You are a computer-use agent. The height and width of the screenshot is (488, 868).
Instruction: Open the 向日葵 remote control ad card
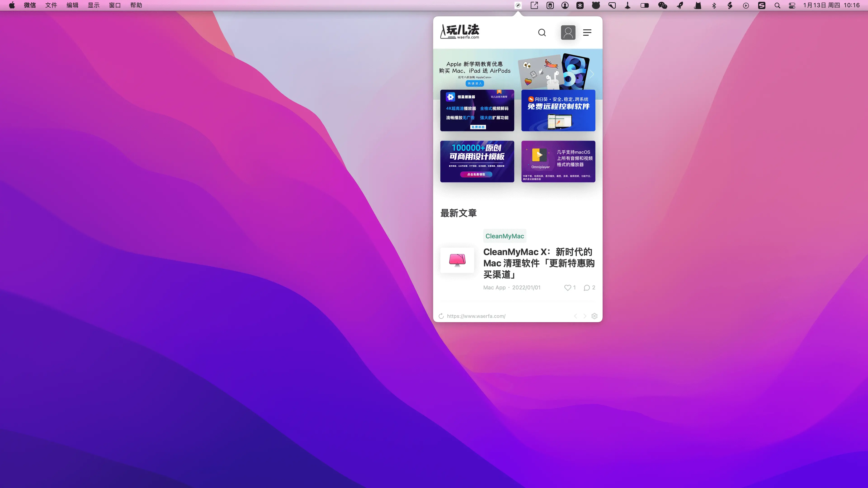[558, 110]
